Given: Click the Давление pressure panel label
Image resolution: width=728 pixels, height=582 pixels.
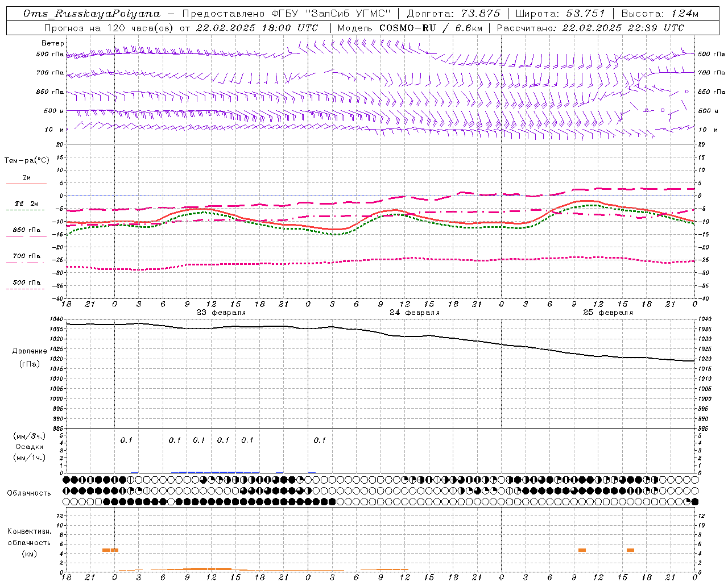Looking at the screenshot, I should 30,351.
